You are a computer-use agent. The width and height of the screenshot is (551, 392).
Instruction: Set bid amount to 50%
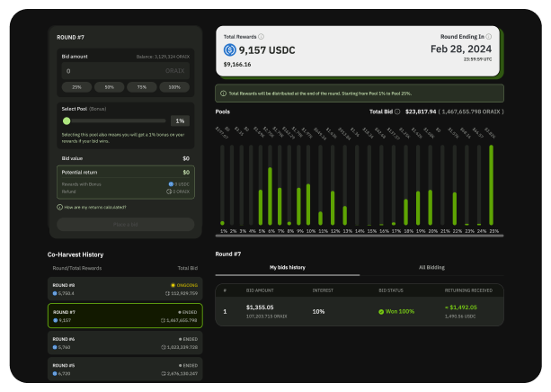tap(110, 87)
